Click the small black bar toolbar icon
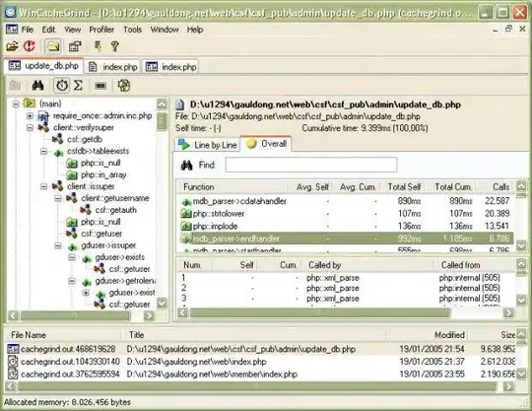 (100, 86)
